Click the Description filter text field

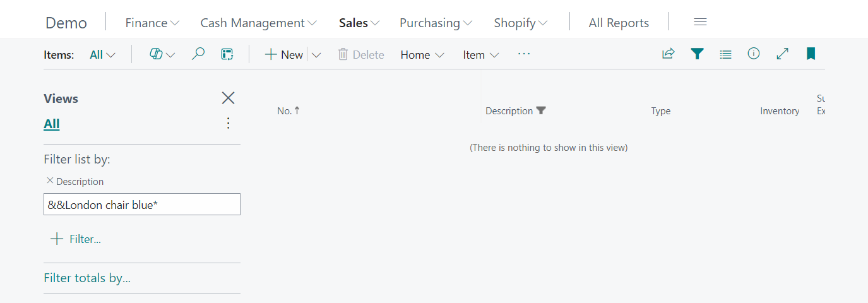[141, 205]
